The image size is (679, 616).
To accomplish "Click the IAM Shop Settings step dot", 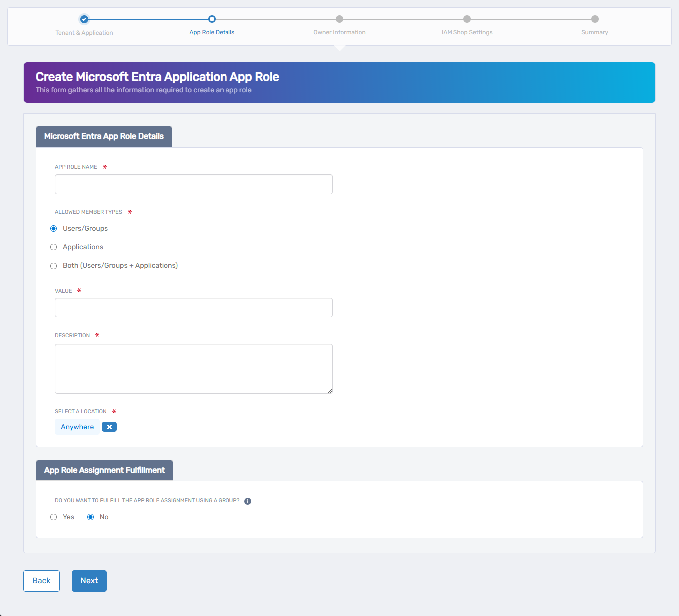I will pyautogui.click(x=467, y=19).
